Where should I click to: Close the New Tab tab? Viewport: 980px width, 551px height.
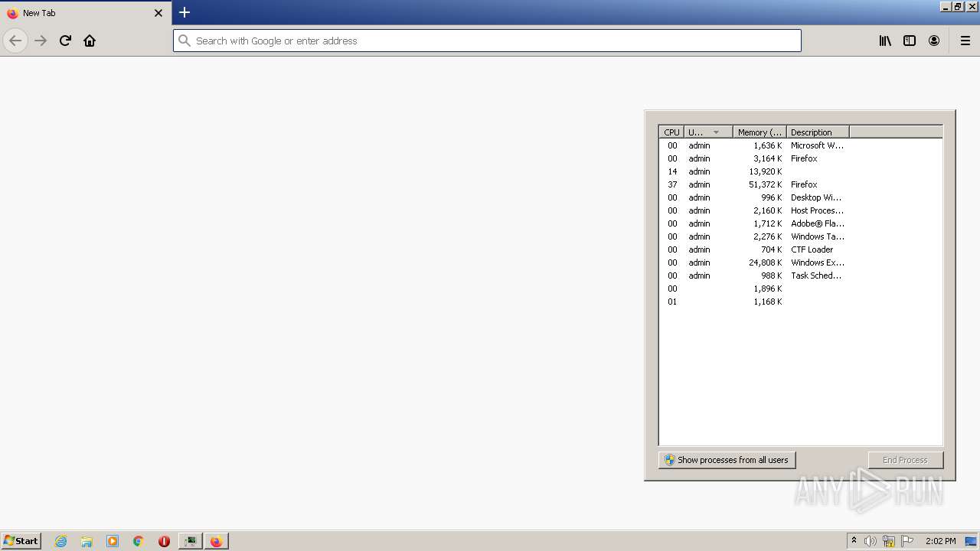pos(158,13)
